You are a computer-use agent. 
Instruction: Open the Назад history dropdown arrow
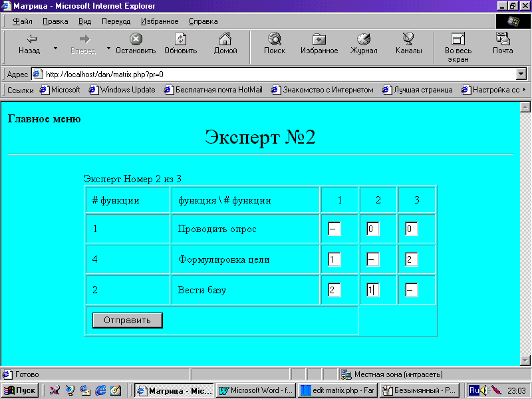coord(55,49)
